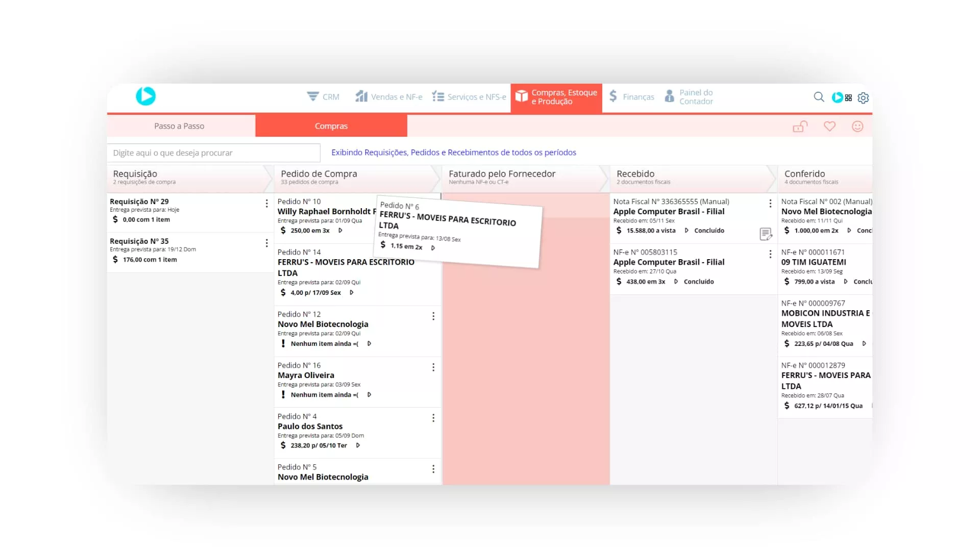980x551 pixels.
Task: Open the Finanças menu
Action: [631, 96]
